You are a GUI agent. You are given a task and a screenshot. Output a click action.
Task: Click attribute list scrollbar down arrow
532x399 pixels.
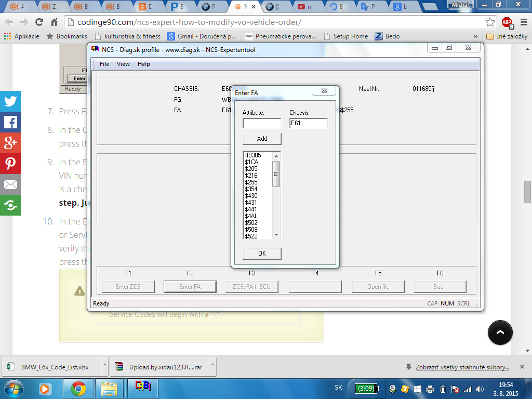[276, 235]
